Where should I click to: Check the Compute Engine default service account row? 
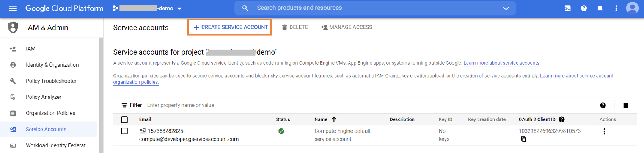pos(124,131)
